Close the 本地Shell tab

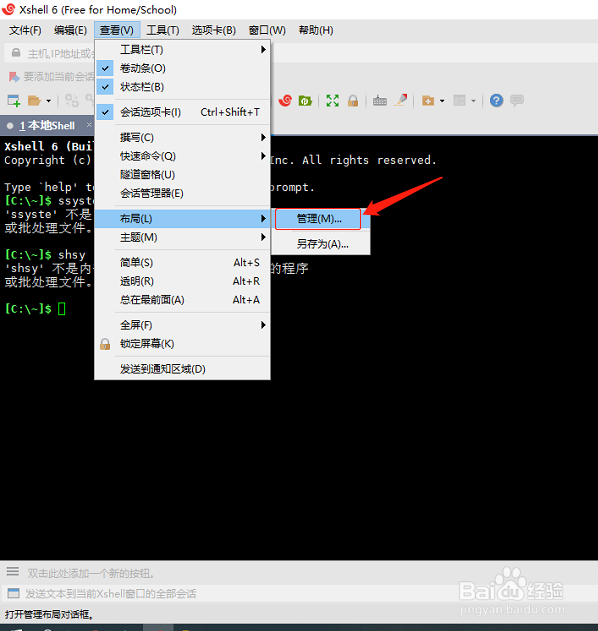89,125
